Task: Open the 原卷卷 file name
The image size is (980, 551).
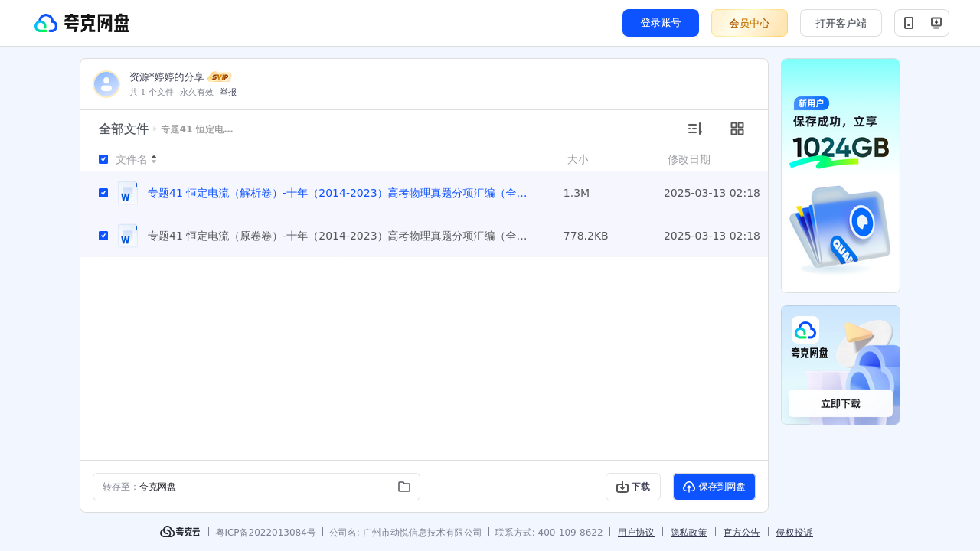Action: pyautogui.click(x=338, y=236)
